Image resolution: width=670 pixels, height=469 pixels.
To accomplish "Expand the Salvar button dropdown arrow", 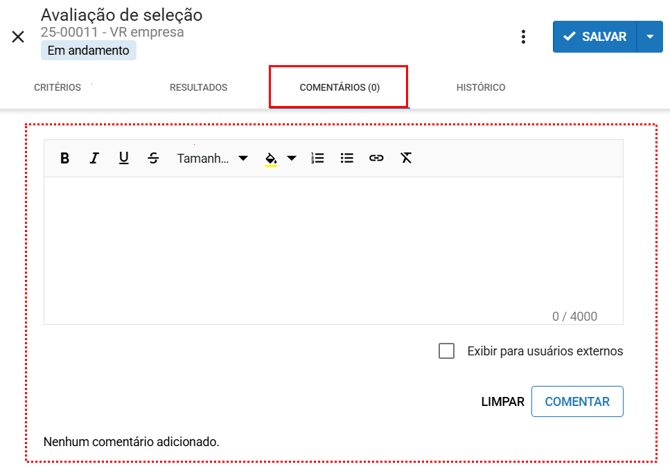I will coord(650,37).
